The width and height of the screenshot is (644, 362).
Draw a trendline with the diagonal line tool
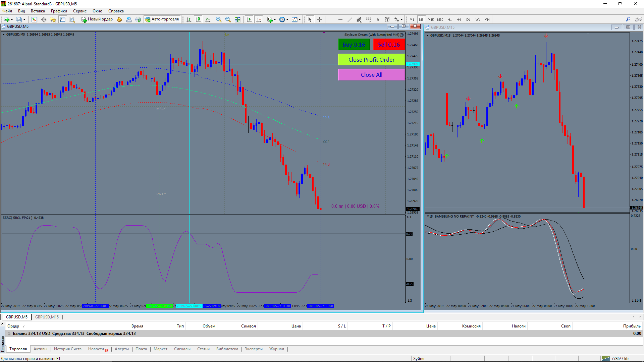pyautogui.click(x=350, y=19)
